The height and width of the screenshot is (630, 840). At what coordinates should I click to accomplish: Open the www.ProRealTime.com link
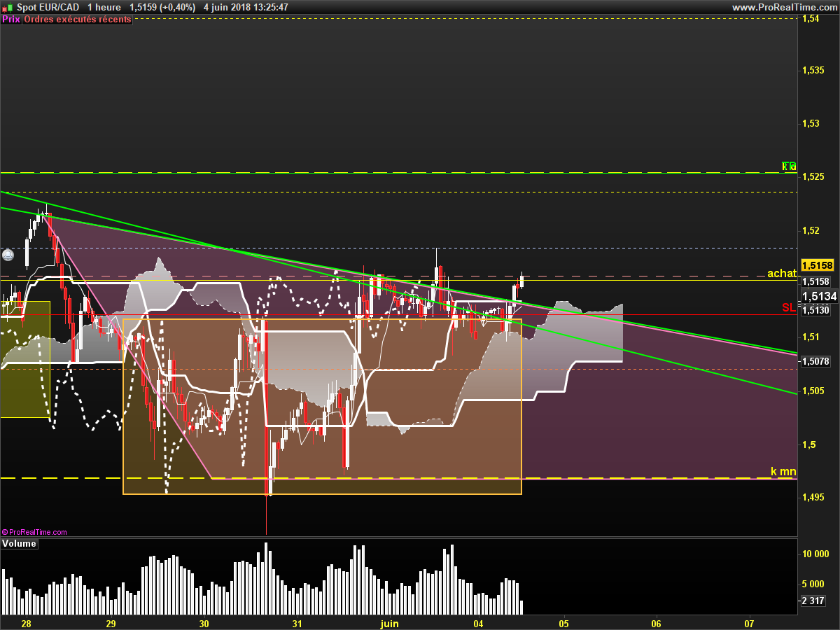click(784, 7)
